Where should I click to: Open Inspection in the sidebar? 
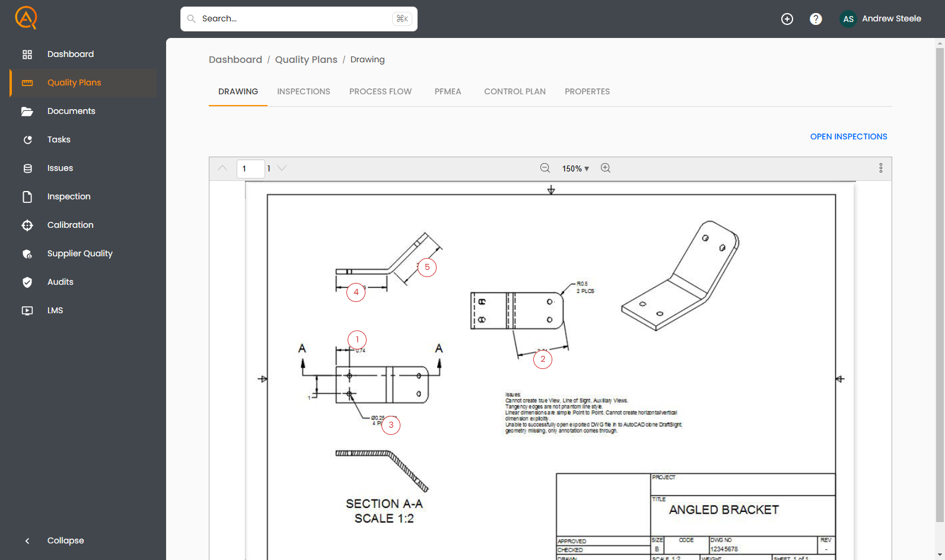(x=83, y=196)
